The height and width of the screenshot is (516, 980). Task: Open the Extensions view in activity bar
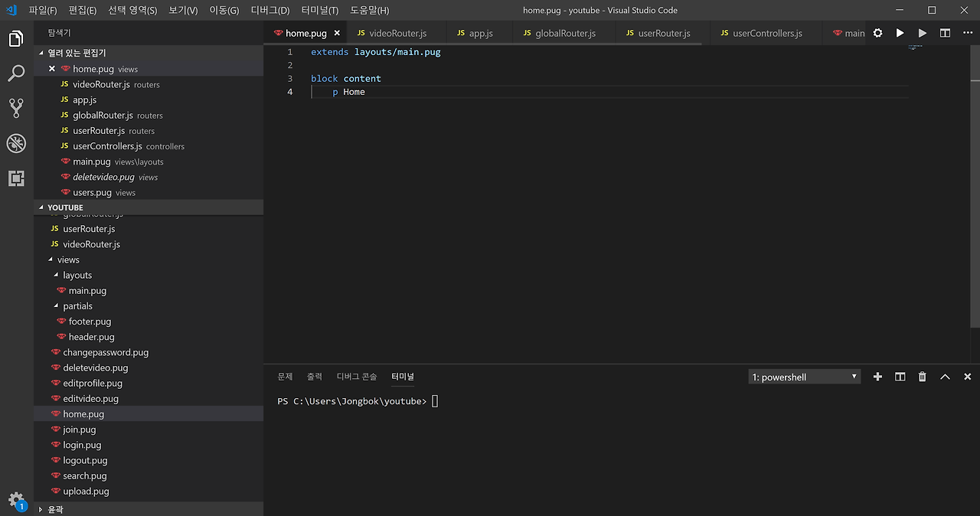pos(16,178)
